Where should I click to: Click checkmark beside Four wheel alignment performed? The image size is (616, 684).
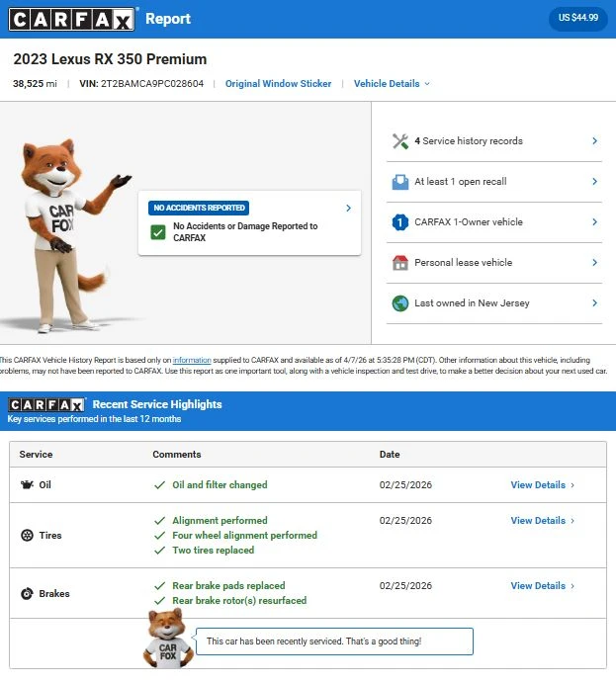159,536
